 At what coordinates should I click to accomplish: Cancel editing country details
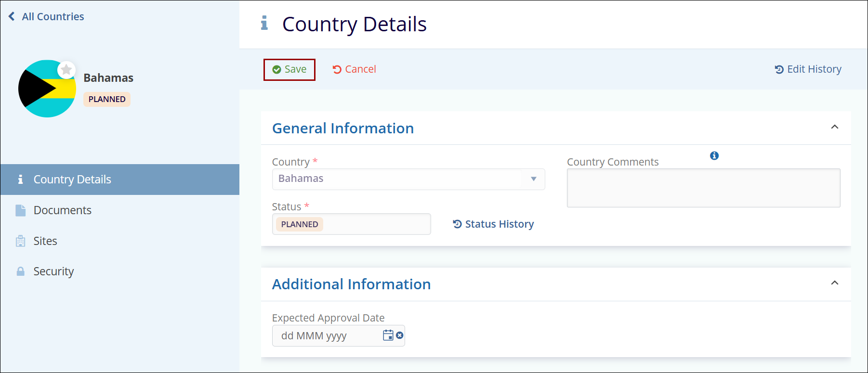tap(354, 69)
